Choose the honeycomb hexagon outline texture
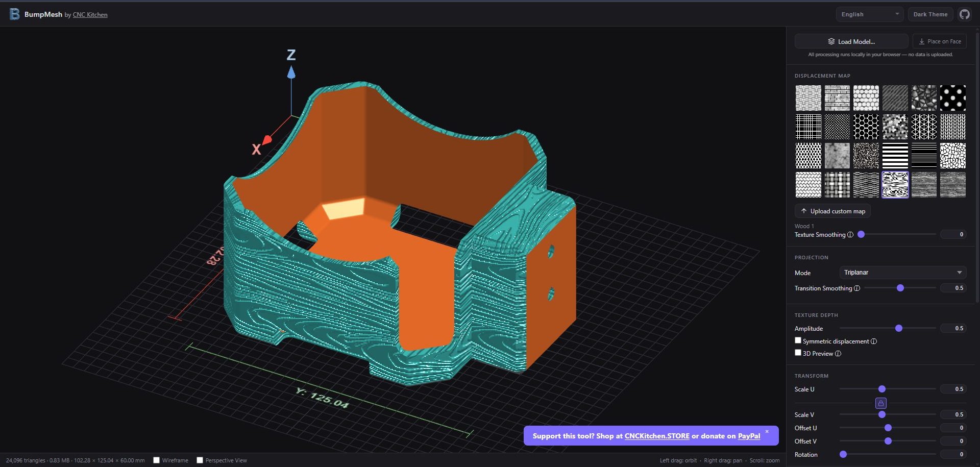The width and height of the screenshot is (980, 467). click(866, 127)
